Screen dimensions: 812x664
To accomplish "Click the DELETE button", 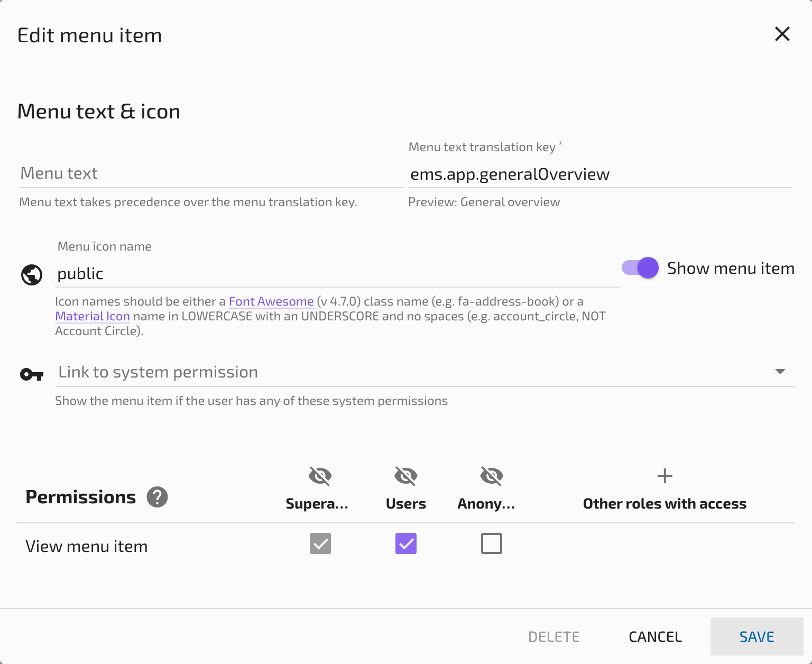I will click(x=553, y=637).
